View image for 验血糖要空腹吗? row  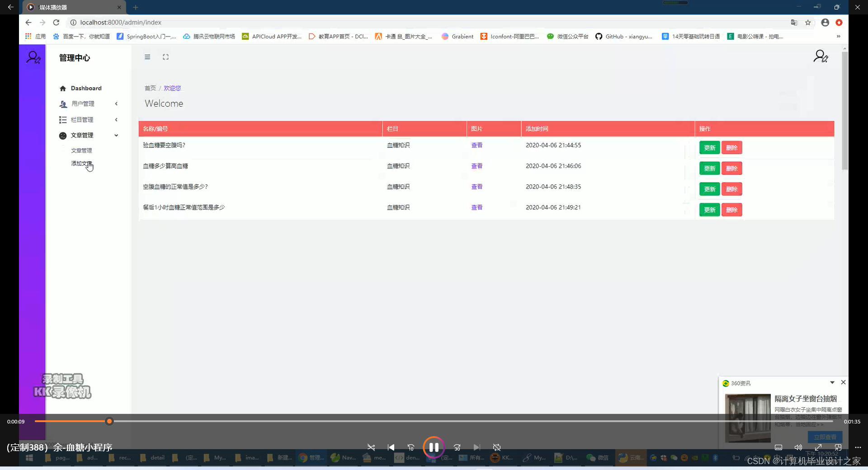477,145
